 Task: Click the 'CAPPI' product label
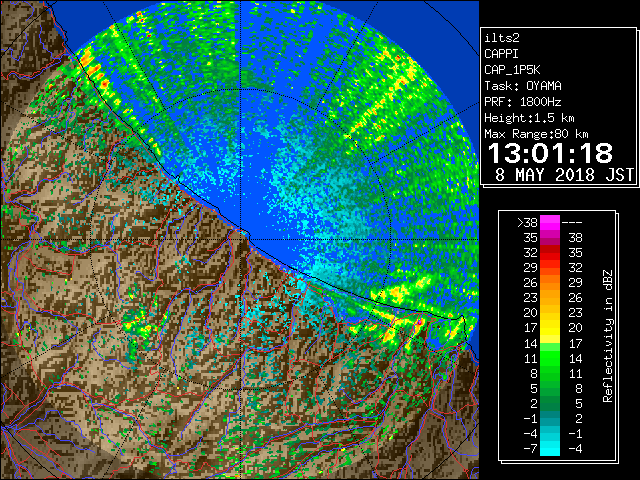501,54
